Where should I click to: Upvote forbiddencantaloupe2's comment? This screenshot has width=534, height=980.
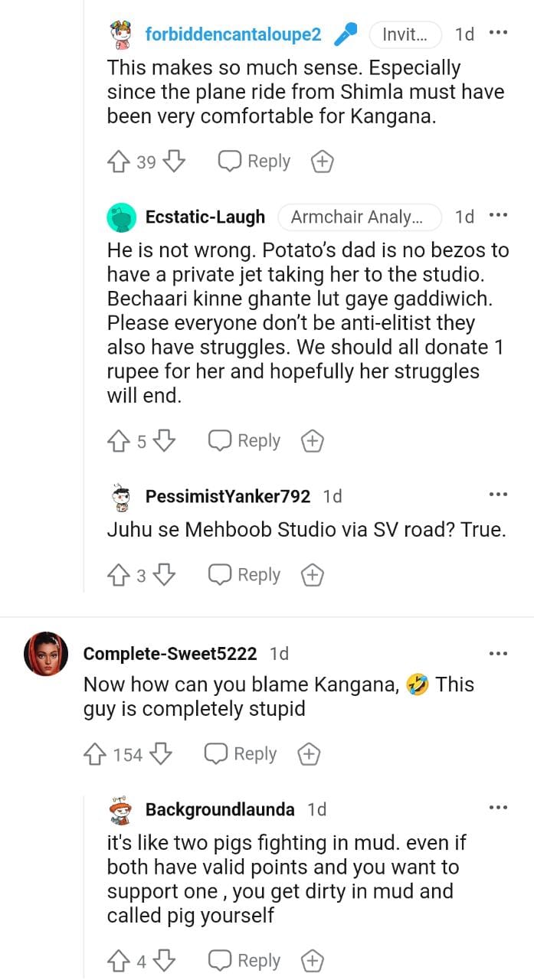pos(119,162)
